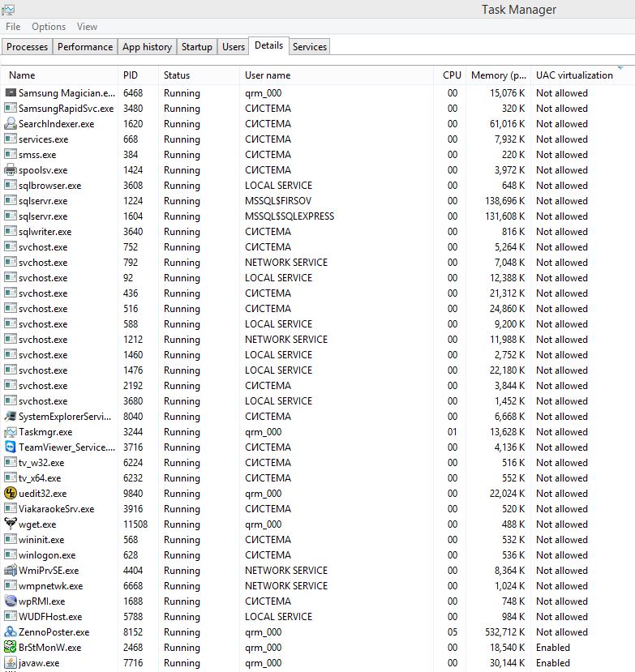The height and width of the screenshot is (672, 635).
Task: Click the SearchIndexer.exe magnifier icon
Action: (11, 124)
